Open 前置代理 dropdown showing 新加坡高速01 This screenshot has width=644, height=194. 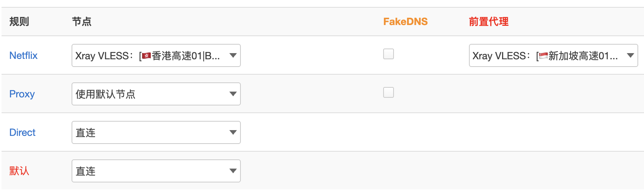[553, 55]
